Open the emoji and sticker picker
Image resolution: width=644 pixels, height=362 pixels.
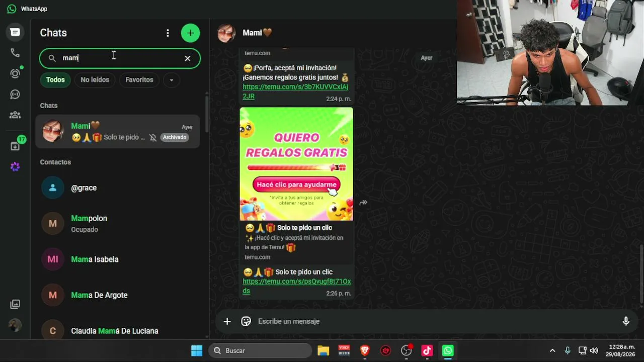pos(246,321)
